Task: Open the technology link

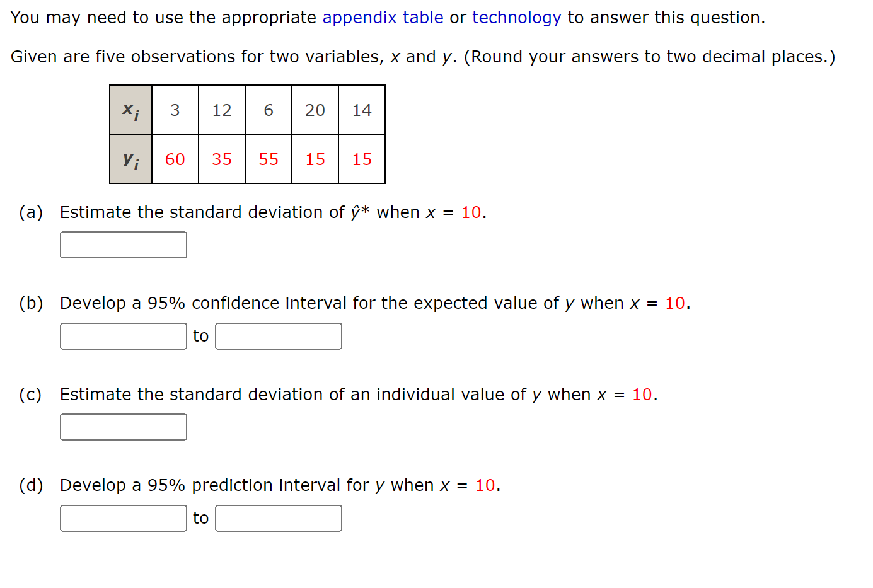Action: tap(516, 18)
